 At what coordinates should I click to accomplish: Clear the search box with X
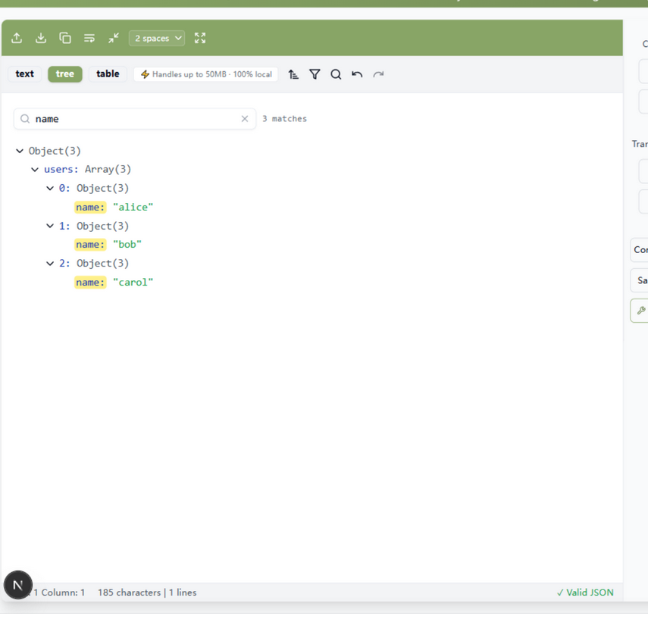[x=245, y=119]
